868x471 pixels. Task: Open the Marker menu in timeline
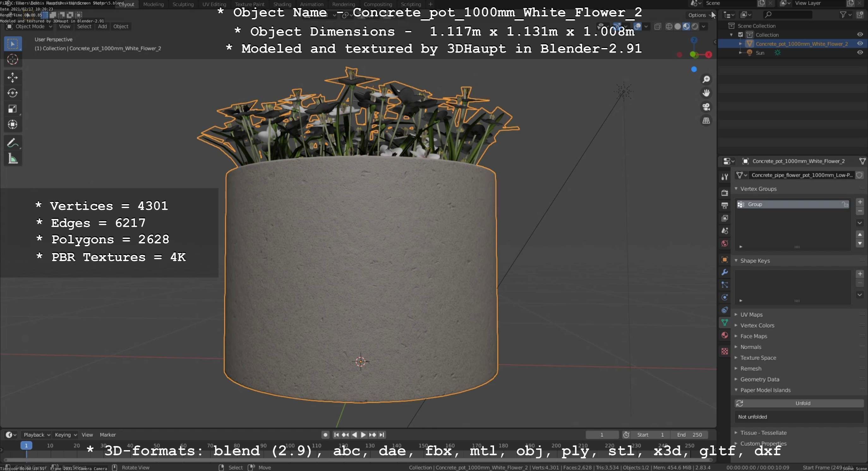pos(107,435)
